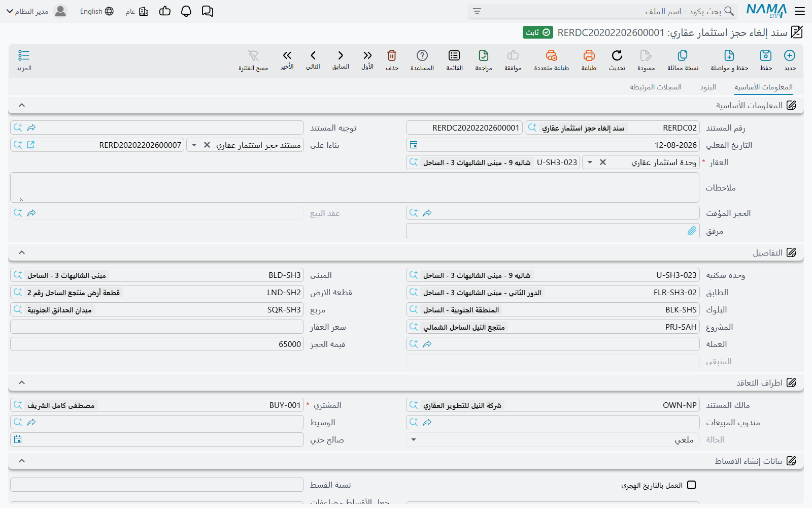Open the notifications bell icon
This screenshot has height=508, width=812.
[x=186, y=11]
